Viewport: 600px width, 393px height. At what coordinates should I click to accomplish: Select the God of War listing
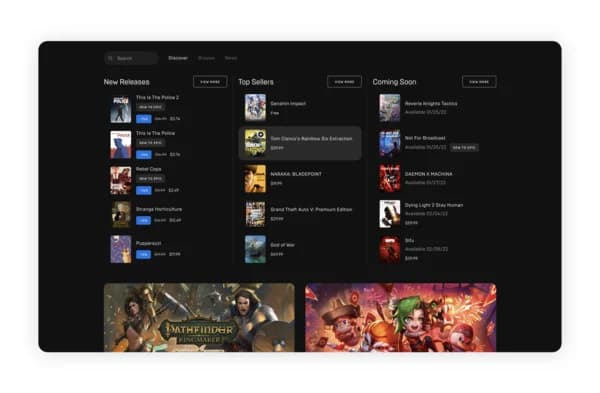tap(300, 249)
